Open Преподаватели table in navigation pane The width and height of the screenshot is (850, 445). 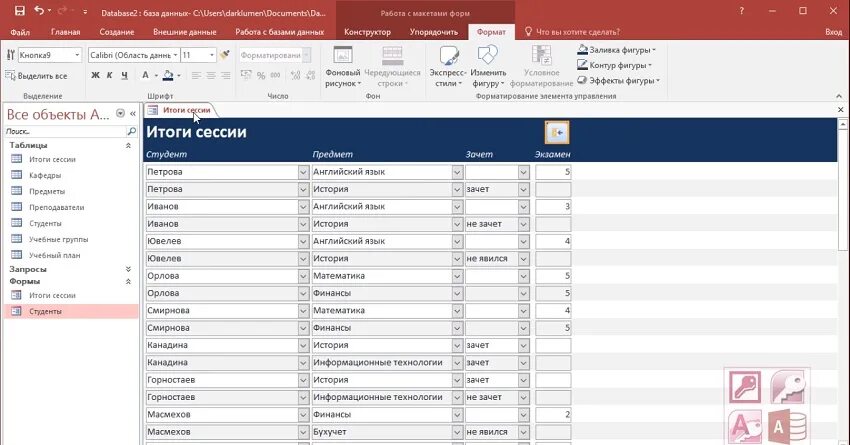(56, 207)
